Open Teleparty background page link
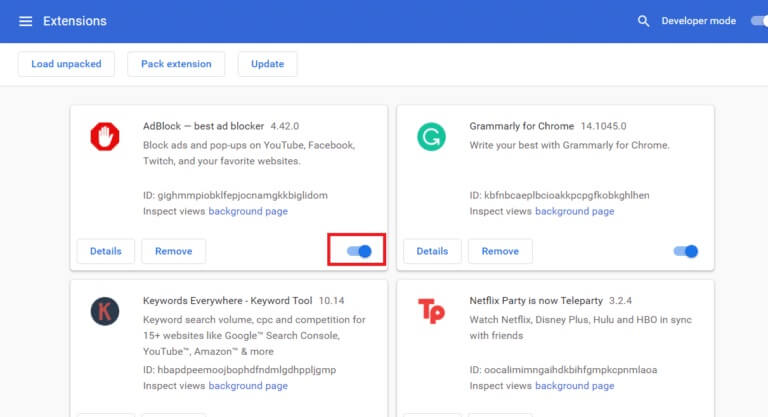Viewport: 768px width, 417px height. tap(575, 386)
